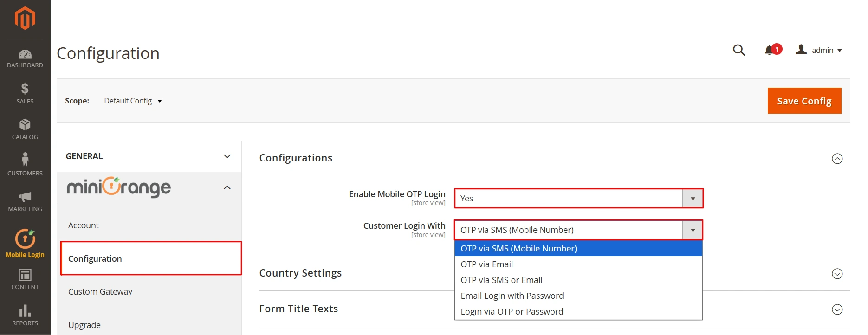Image resolution: width=868 pixels, height=335 pixels.
Task: Close the Customer Login With dropdown arrow
Action: [x=693, y=230]
